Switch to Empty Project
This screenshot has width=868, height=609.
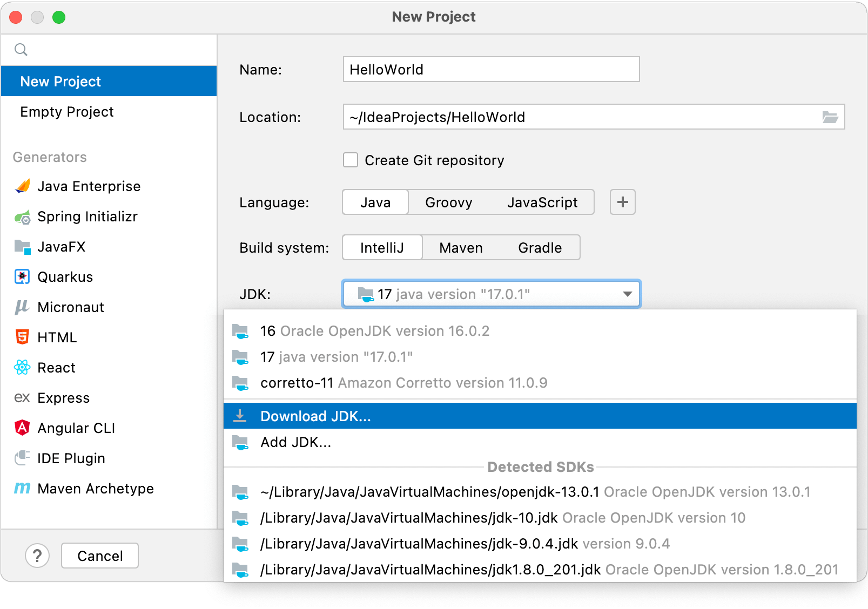[67, 112]
